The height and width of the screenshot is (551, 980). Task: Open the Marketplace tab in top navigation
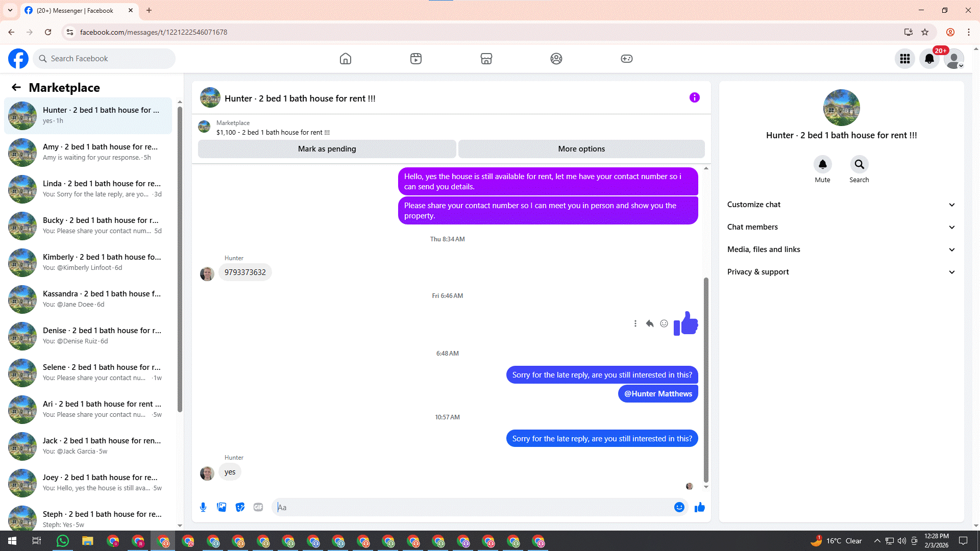point(486,59)
